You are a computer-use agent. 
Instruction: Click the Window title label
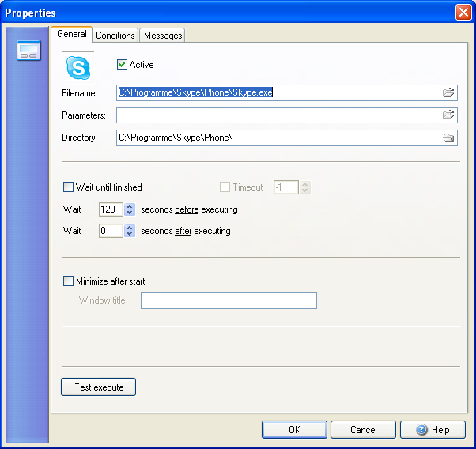(102, 300)
